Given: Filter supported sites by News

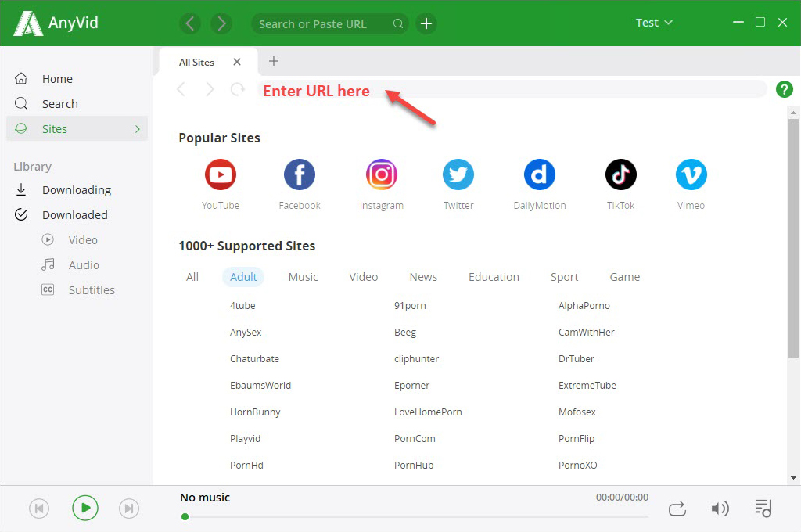Looking at the screenshot, I should [423, 277].
